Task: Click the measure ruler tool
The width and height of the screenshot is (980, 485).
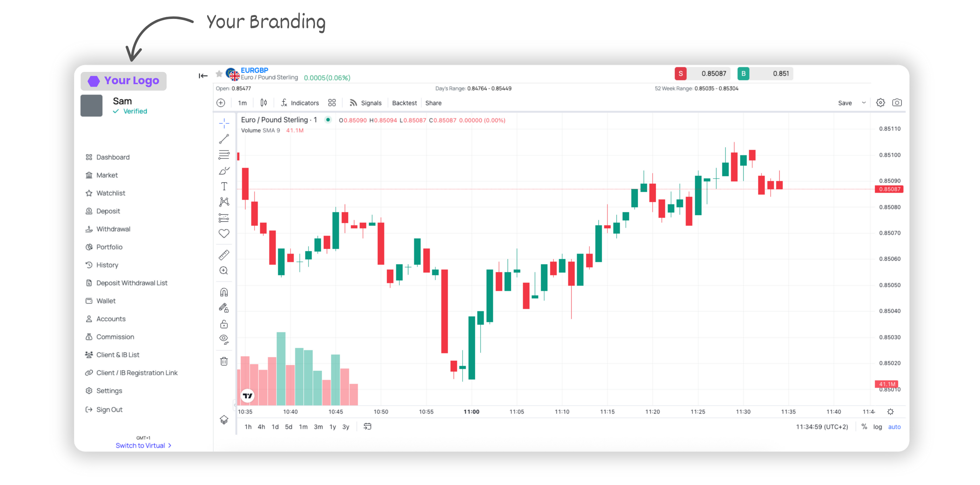Action: pyautogui.click(x=224, y=255)
